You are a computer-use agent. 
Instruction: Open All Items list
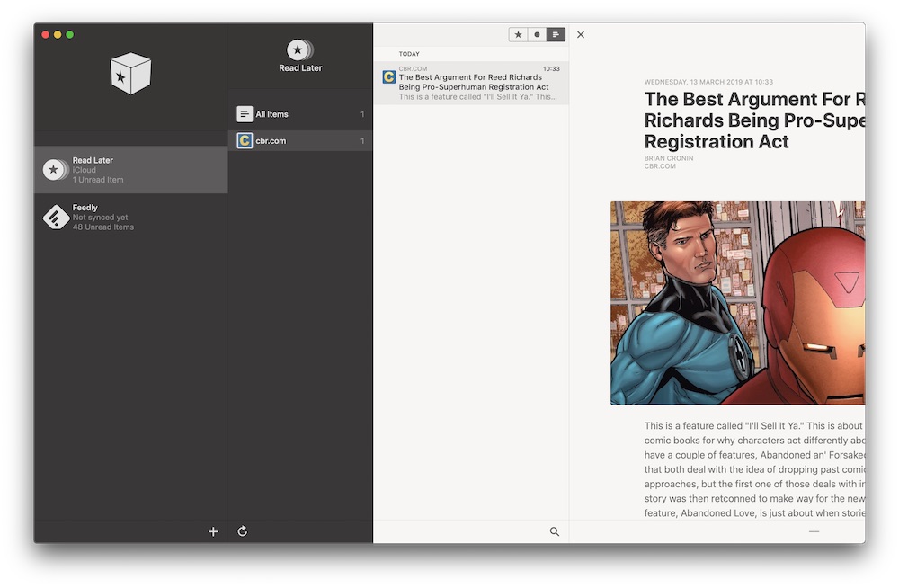pyautogui.click(x=300, y=114)
